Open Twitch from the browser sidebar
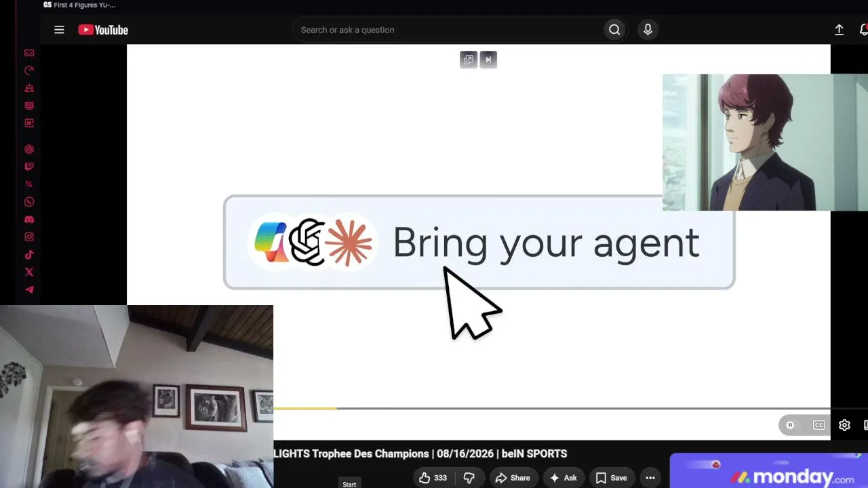Screen dimensions: 868x488 click(x=29, y=167)
